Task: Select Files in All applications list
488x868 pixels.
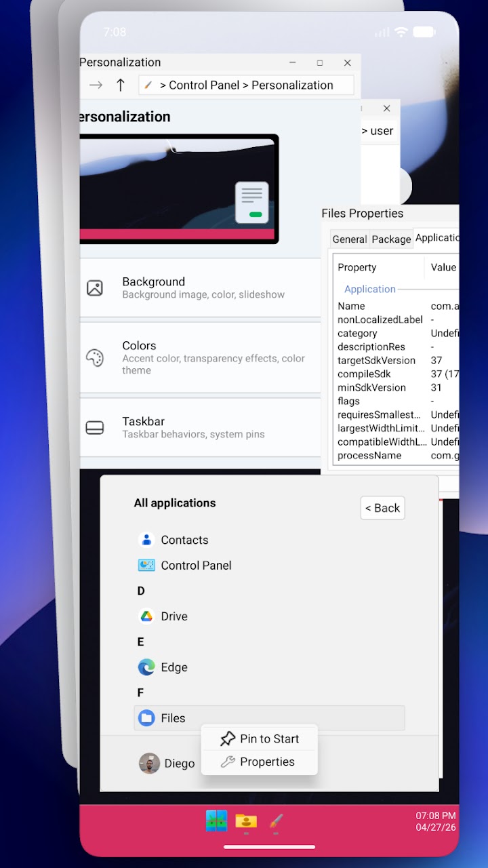Action: [x=269, y=718]
